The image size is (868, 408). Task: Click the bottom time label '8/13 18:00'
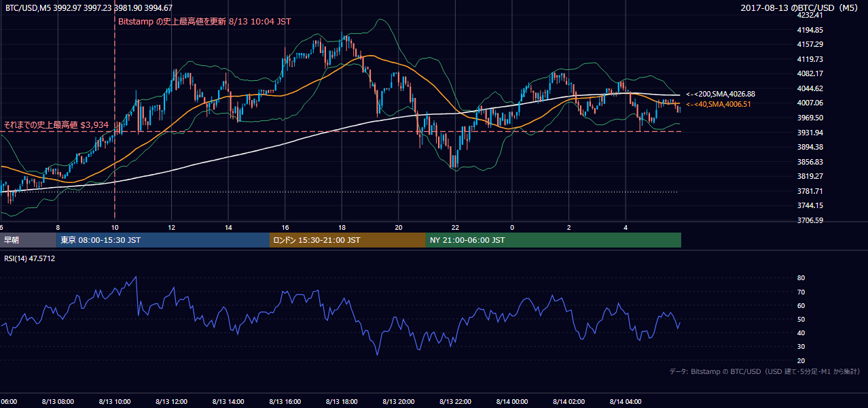[x=342, y=402]
